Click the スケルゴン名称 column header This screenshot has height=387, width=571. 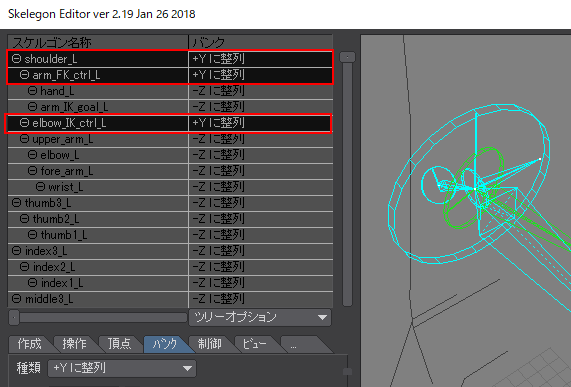[x=98, y=43]
